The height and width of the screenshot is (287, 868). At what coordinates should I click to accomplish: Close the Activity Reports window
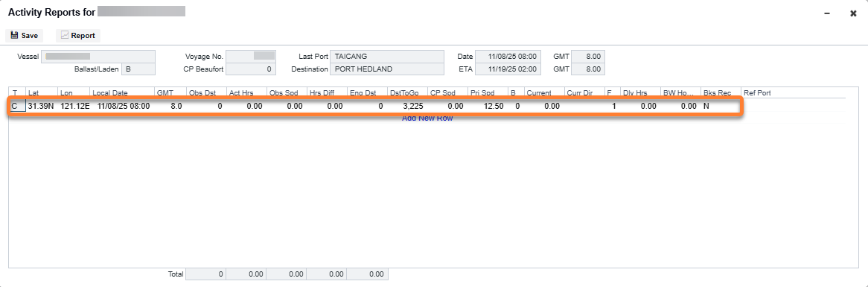[x=853, y=13]
